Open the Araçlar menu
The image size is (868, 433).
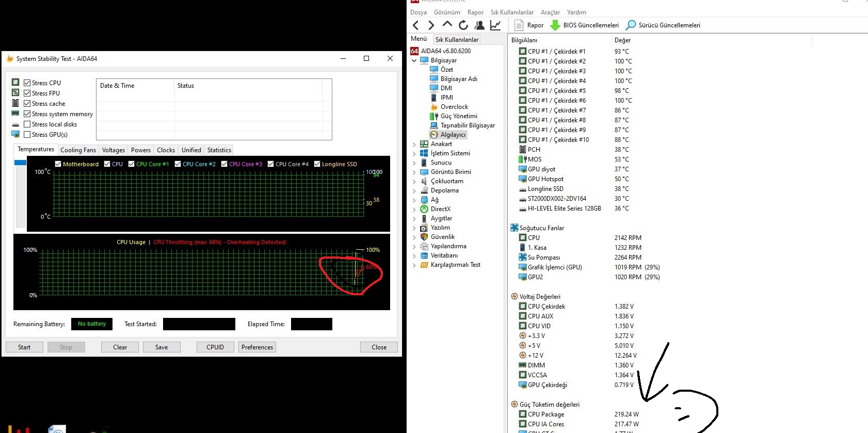tap(550, 12)
